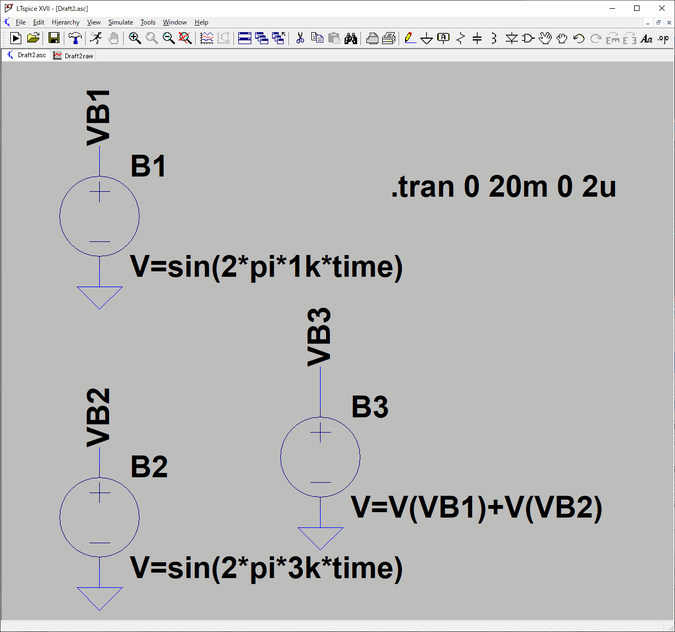Select the Label Net tool
The image size is (675, 632).
coord(443,38)
